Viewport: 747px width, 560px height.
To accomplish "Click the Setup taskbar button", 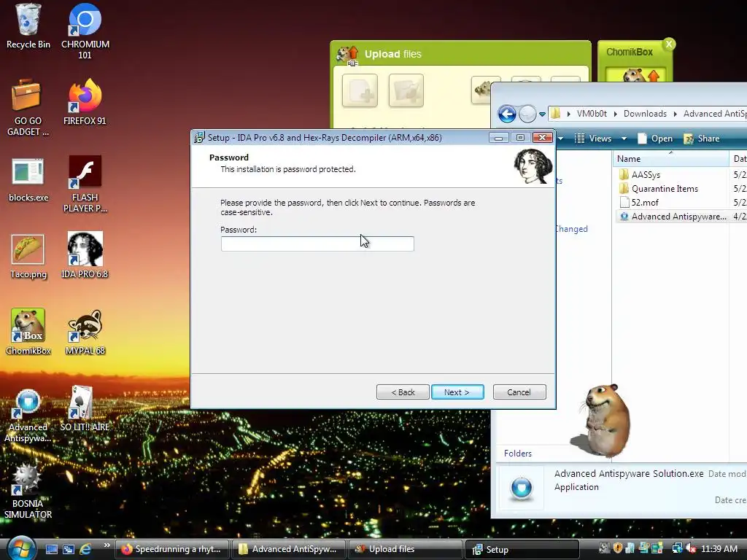I will pyautogui.click(x=522, y=549).
